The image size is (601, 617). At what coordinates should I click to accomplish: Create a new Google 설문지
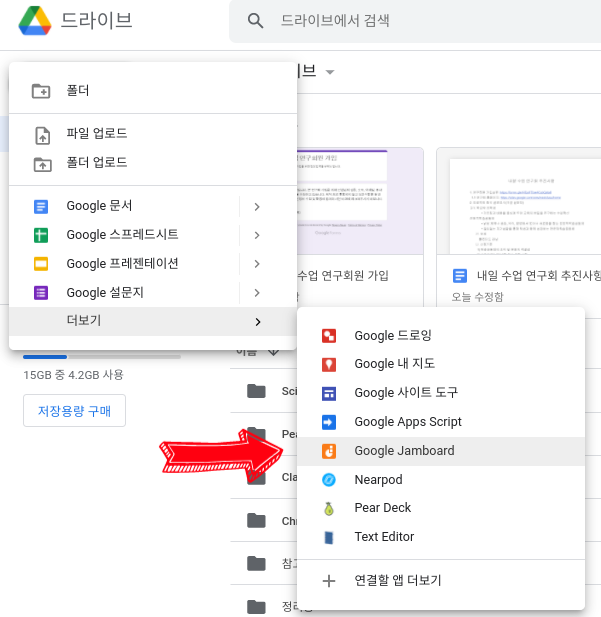124,293
